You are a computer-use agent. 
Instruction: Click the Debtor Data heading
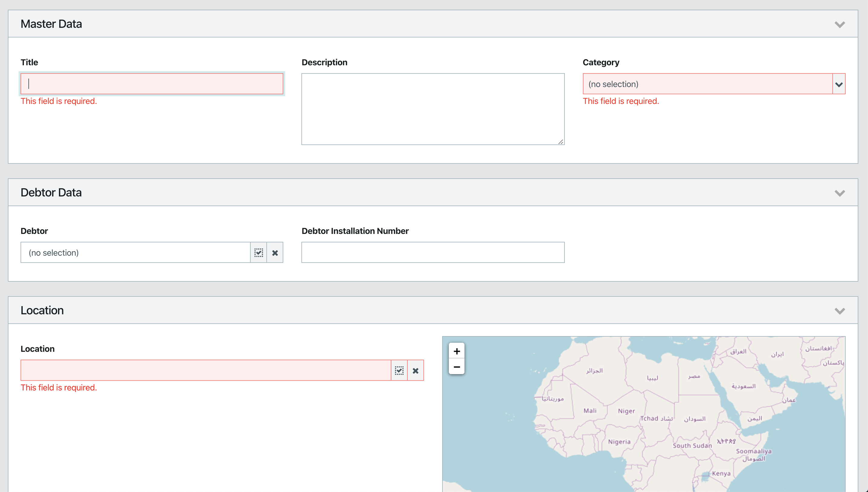pos(51,193)
